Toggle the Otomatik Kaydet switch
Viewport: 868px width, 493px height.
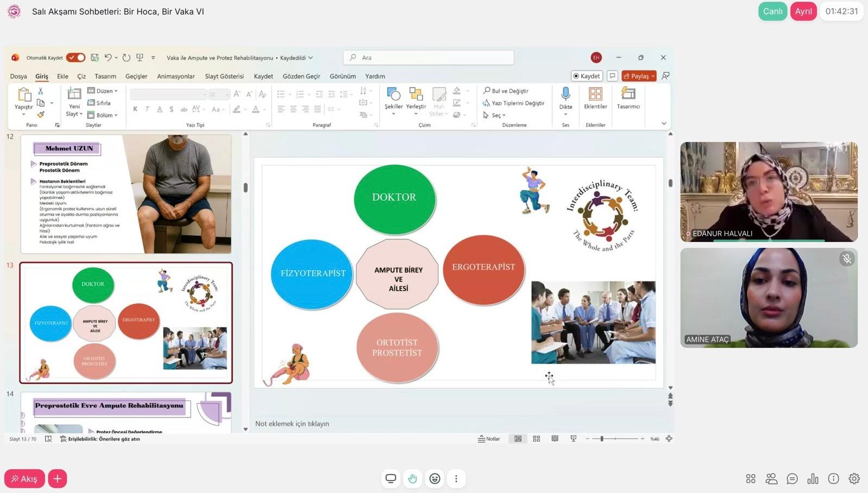tap(76, 58)
